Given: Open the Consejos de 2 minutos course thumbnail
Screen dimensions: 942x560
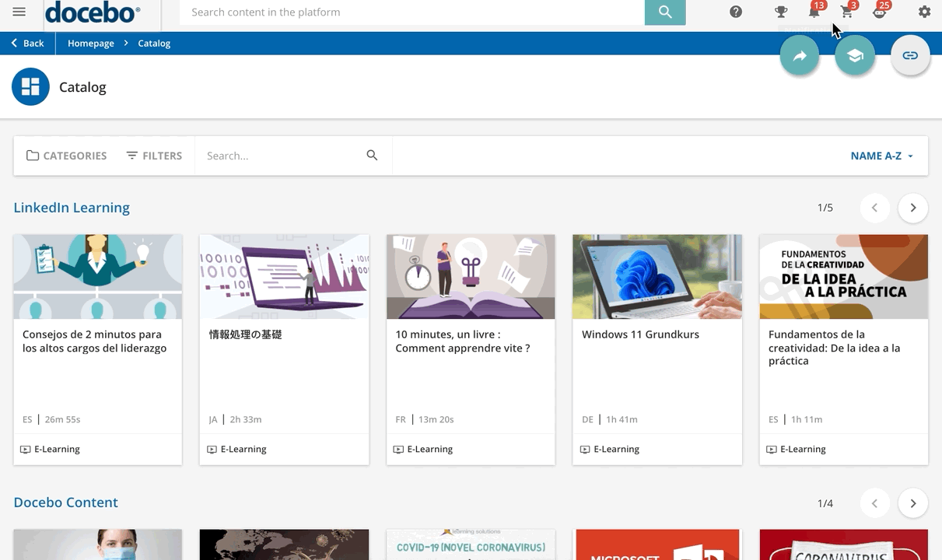Looking at the screenshot, I should click(98, 277).
